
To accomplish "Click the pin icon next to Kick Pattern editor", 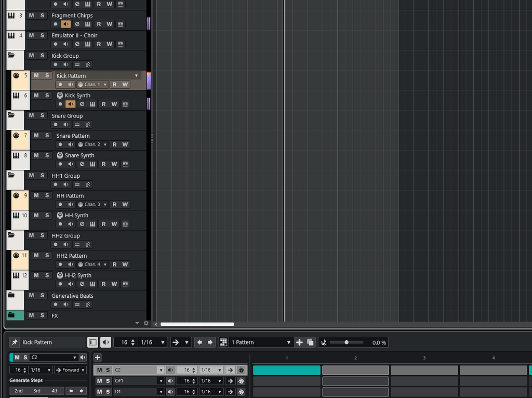I will [x=14, y=342].
